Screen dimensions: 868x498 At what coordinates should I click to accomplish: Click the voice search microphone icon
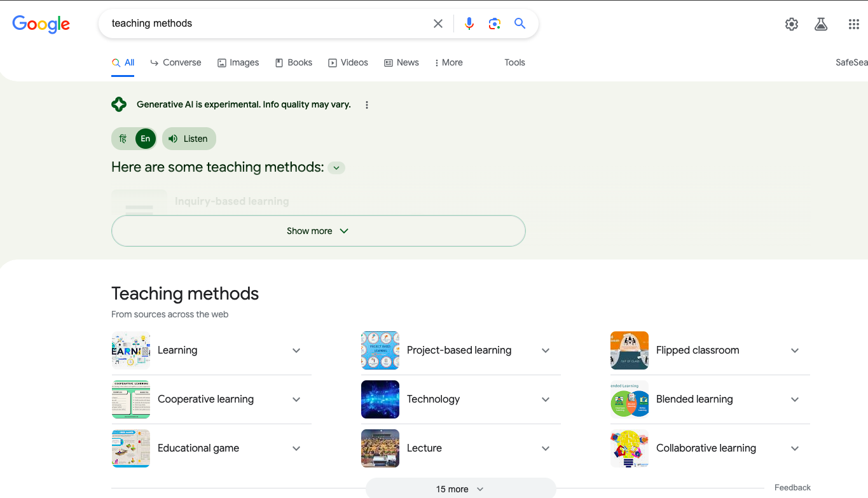point(469,24)
